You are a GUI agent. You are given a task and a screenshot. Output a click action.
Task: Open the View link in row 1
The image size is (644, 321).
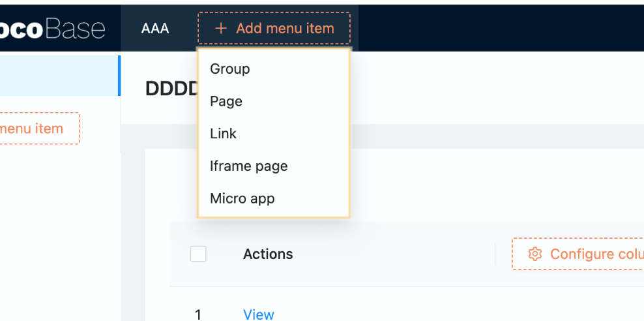258,314
